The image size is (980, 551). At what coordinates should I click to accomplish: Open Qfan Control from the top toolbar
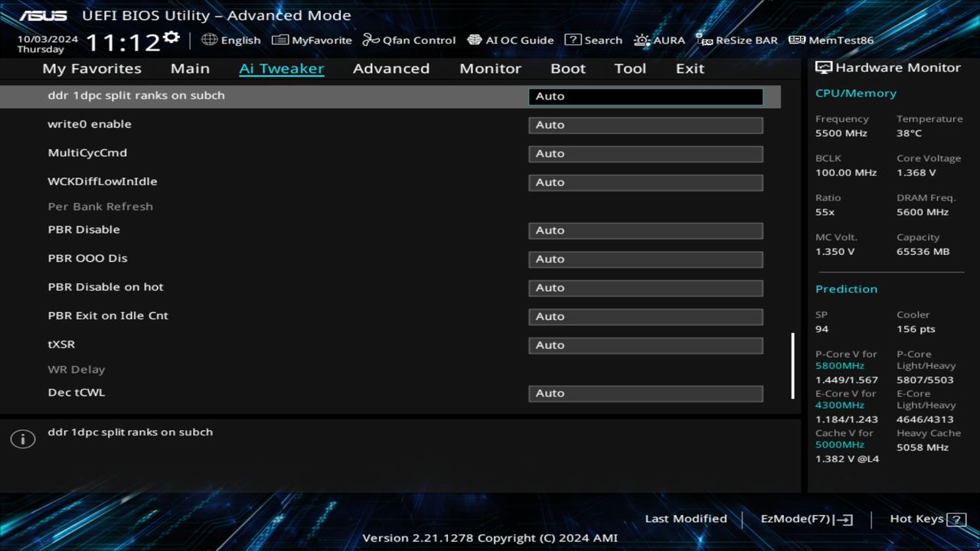tap(409, 40)
